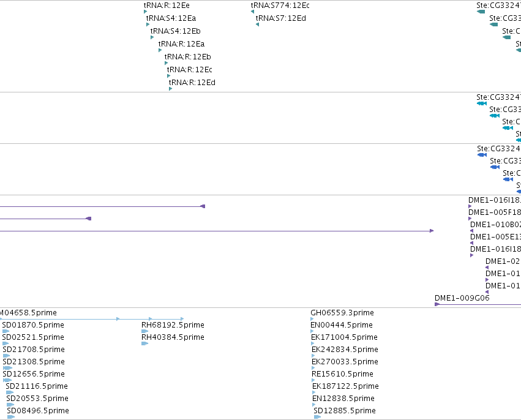This screenshot has height=420, width=521.
Task: Select the SD12656.5prime feature block
Action: point(7,380)
